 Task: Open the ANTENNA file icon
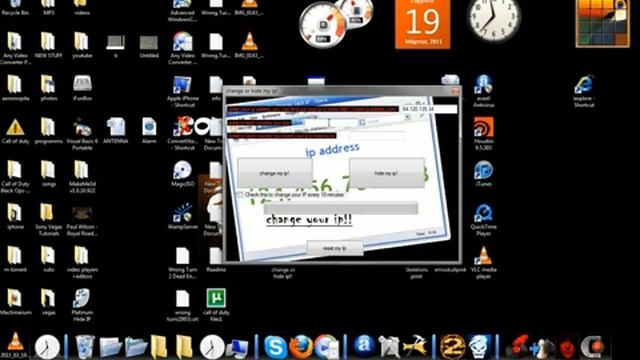click(116, 131)
